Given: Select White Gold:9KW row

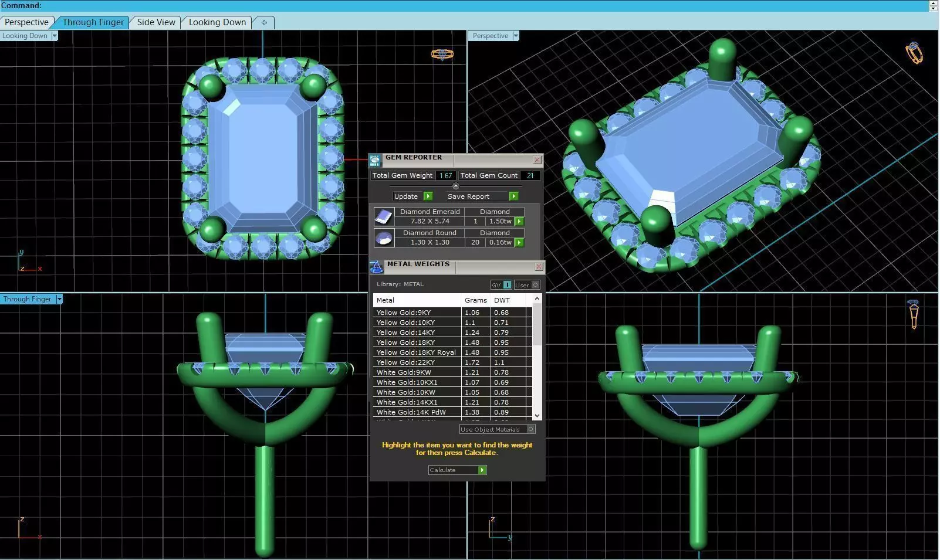Looking at the screenshot, I should coord(452,372).
